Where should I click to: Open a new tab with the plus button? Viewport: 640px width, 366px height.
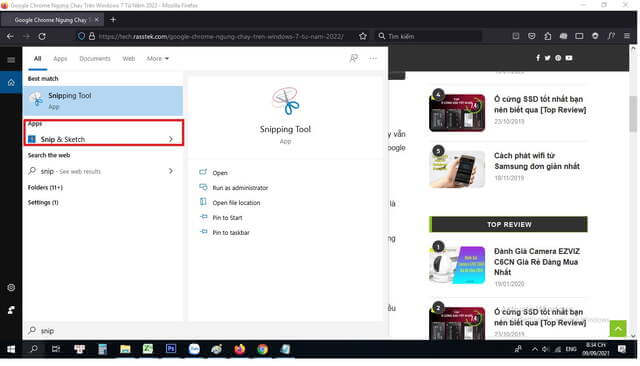tap(113, 20)
